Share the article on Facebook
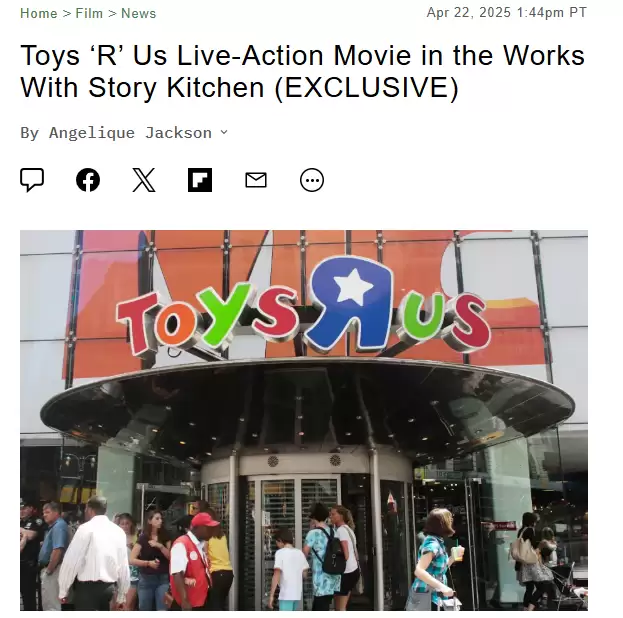The width and height of the screenshot is (623, 618). pos(88,180)
